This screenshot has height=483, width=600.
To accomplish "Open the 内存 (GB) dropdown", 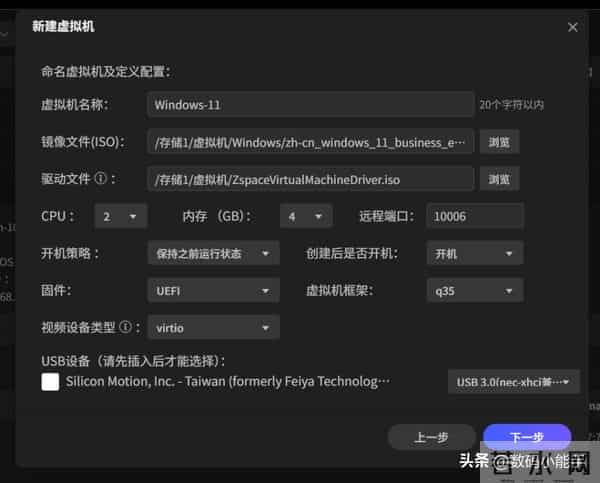I will click(306, 217).
